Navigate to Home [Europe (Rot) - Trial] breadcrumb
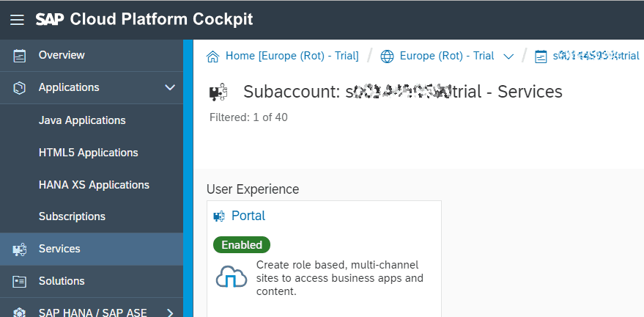Image resolution: width=644 pixels, height=317 pixels. (292, 56)
